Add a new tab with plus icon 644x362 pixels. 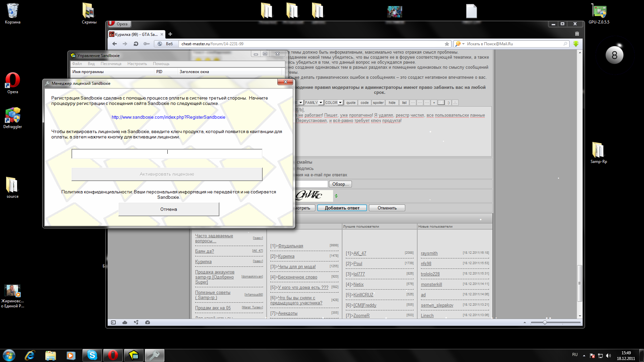tap(170, 34)
